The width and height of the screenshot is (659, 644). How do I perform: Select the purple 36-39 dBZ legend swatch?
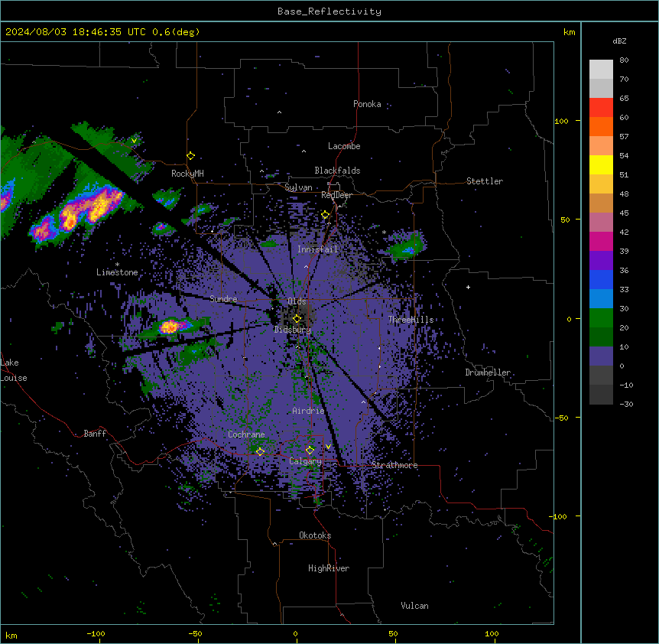click(601, 261)
